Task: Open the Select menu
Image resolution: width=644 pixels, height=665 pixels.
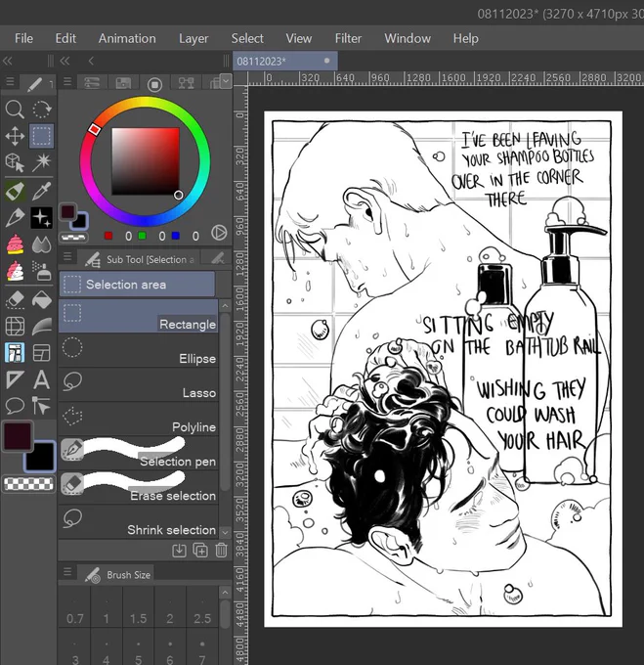Action: coord(247,38)
